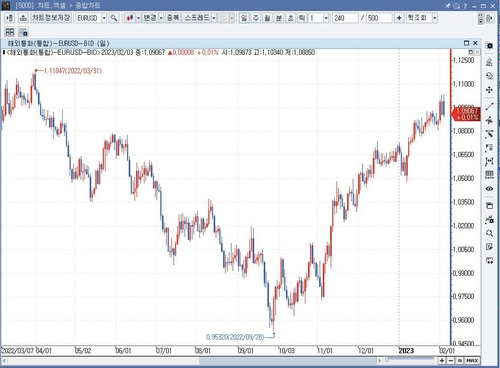Screen dimensions: 500x368
Task: Expand the 스프레드 dropdown arrow
Action: (214, 18)
